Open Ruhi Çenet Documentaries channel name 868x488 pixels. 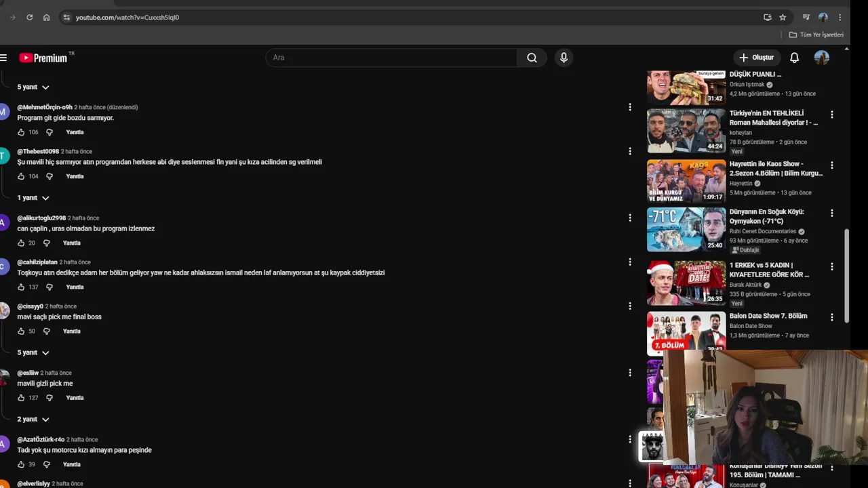coord(763,231)
